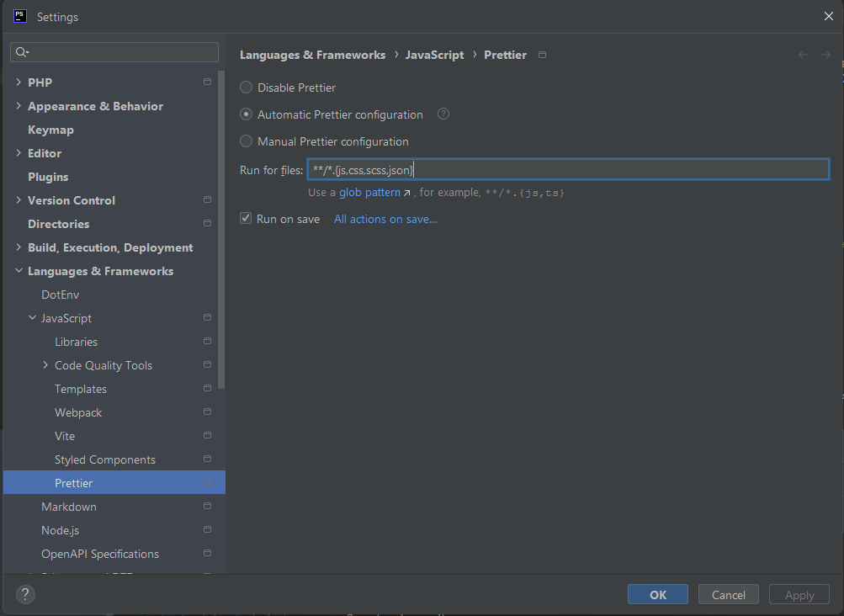844x616 pixels.
Task: Click inside the Run for files field
Action: point(589,170)
